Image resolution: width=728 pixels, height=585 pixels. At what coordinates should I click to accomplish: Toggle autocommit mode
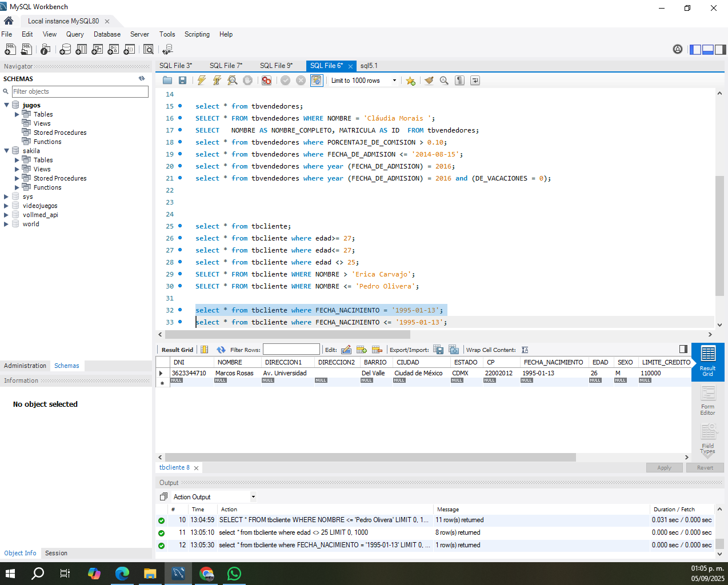(316, 81)
